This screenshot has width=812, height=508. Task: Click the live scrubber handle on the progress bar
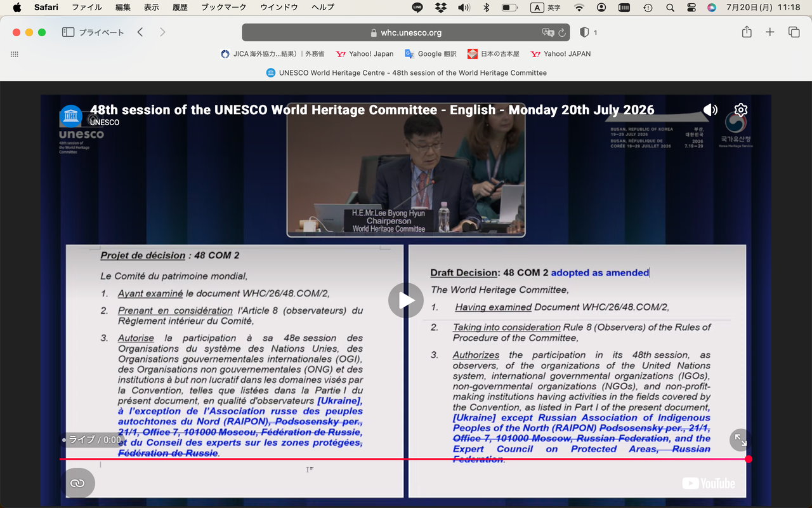749,458
